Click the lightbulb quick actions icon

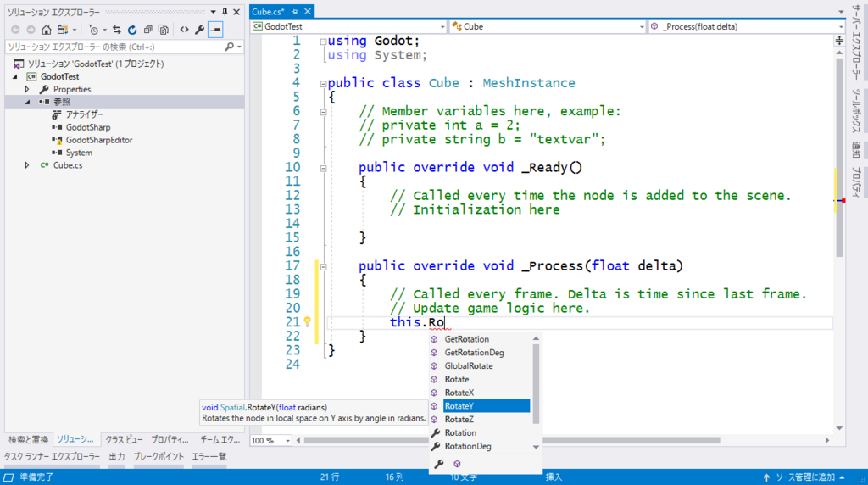(307, 321)
